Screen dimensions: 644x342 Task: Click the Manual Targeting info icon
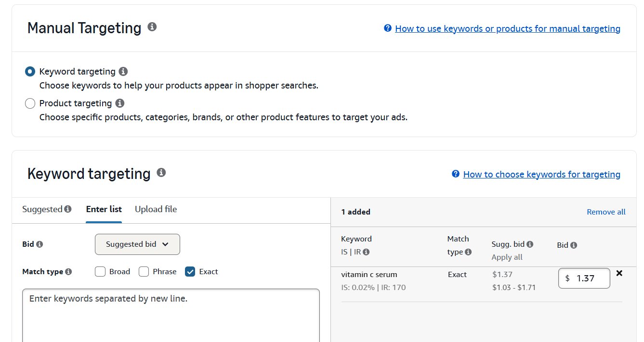152,27
